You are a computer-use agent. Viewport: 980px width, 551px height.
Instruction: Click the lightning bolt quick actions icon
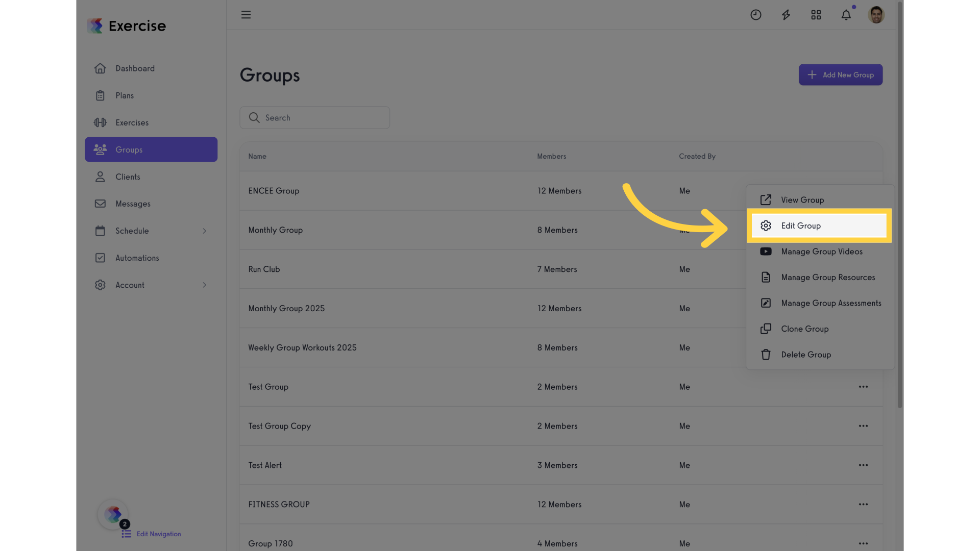tap(786, 15)
